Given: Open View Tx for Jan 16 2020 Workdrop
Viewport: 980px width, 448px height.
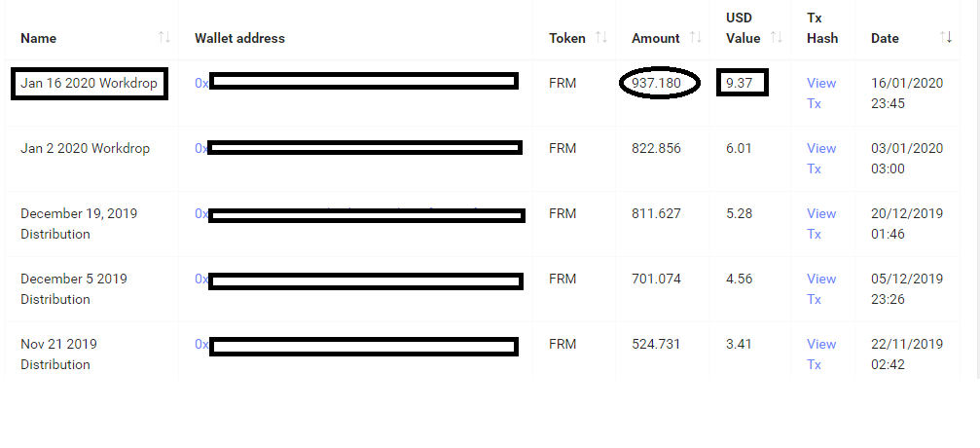Looking at the screenshot, I should tap(821, 93).
